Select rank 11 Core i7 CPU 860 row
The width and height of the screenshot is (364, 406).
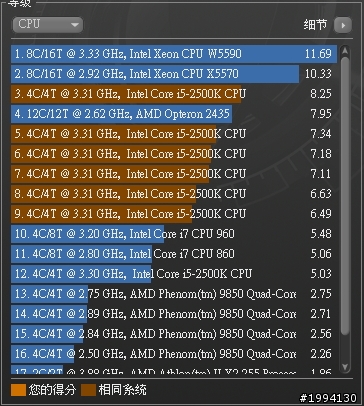pos(174,254)
